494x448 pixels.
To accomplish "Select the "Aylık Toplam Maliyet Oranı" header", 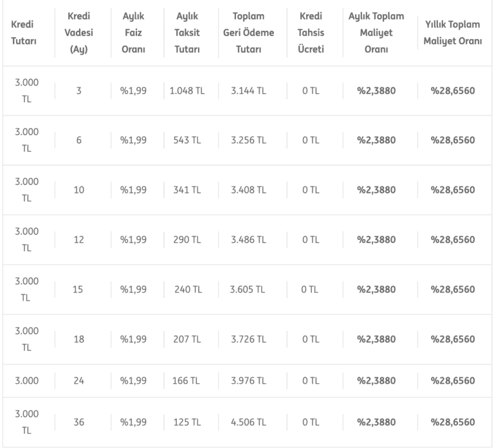I will point(376,32).
